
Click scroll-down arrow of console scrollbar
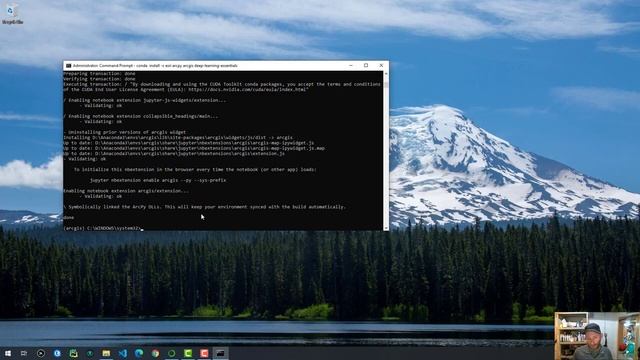tap(386, 228)
